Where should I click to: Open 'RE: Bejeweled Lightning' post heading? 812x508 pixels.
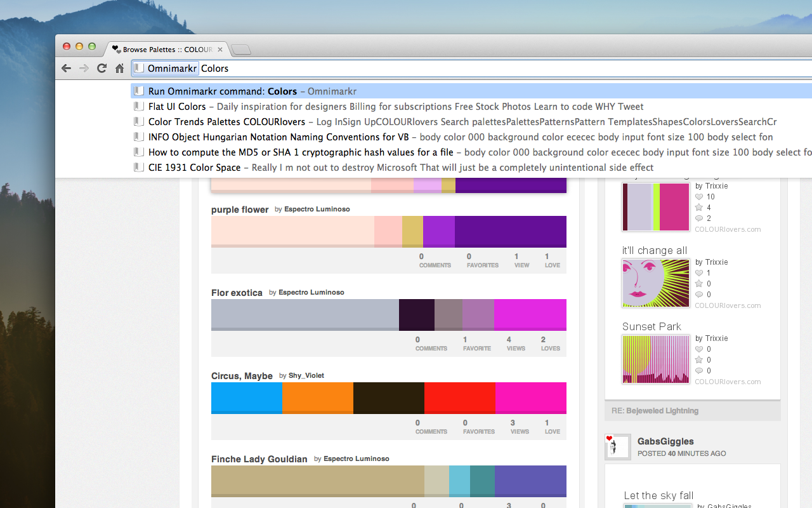(655, 411)
